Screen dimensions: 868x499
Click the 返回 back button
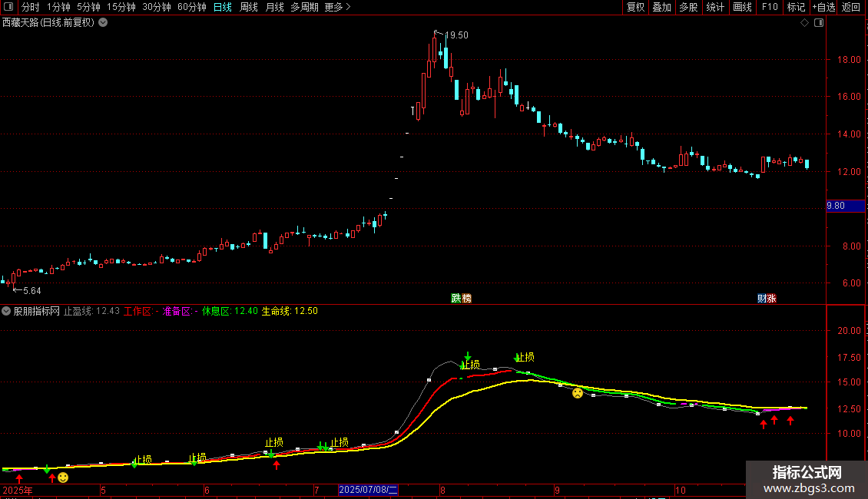click(x=851, y=7)
